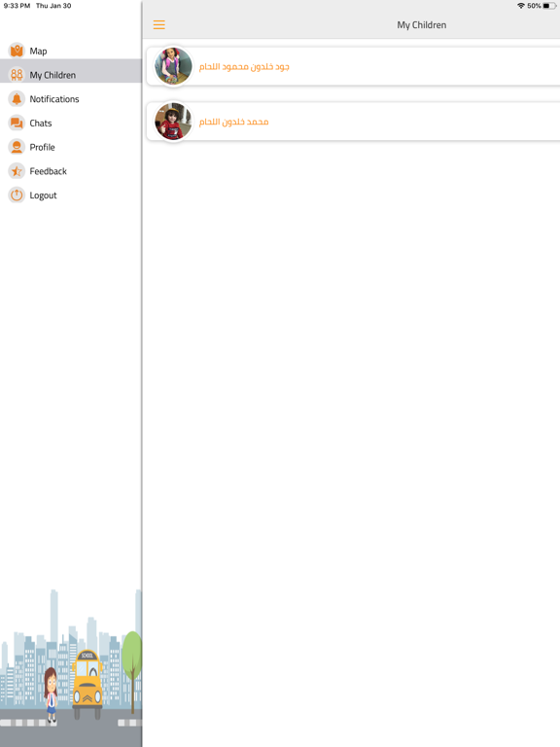Click the Chats bubble icon
Viewport: 560px width, 747px height.
point(17,123)
